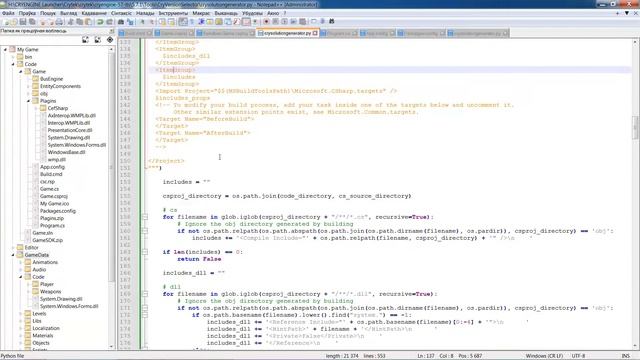640x360 pixels.
Task: Collapse the Plugins folder
Action: 28,101
